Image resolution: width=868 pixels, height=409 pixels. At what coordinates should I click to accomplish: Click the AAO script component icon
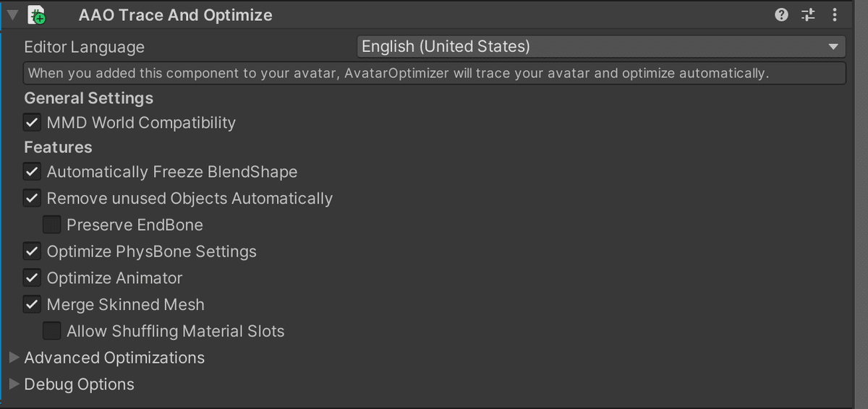tap(39, 14)
